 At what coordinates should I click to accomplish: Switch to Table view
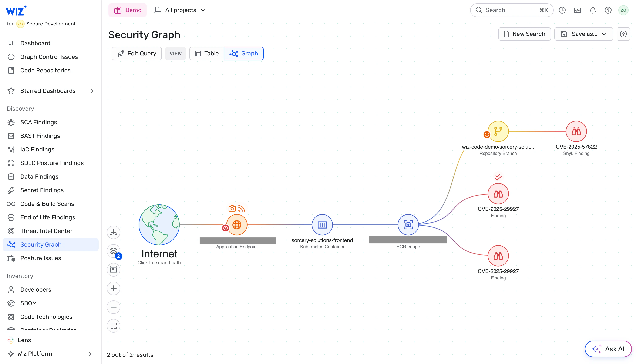[207, 54]
